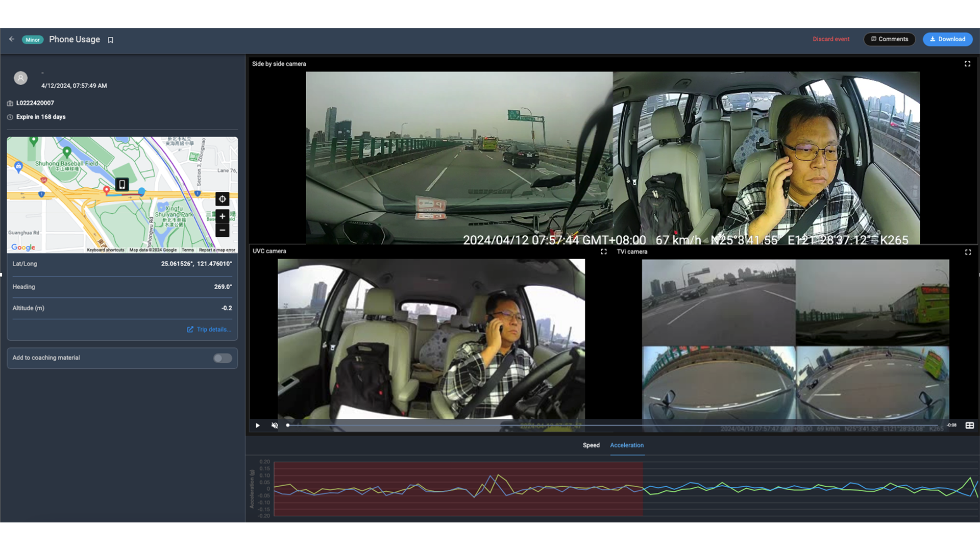
Task: Click the red trip start pin
Action: 106,190
